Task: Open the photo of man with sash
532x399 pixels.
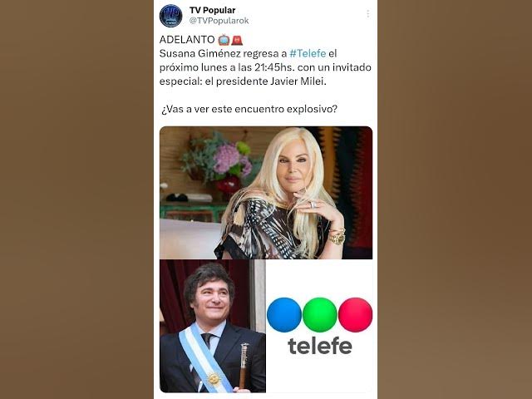Action: pyautogui.click(x=213, y=326)
